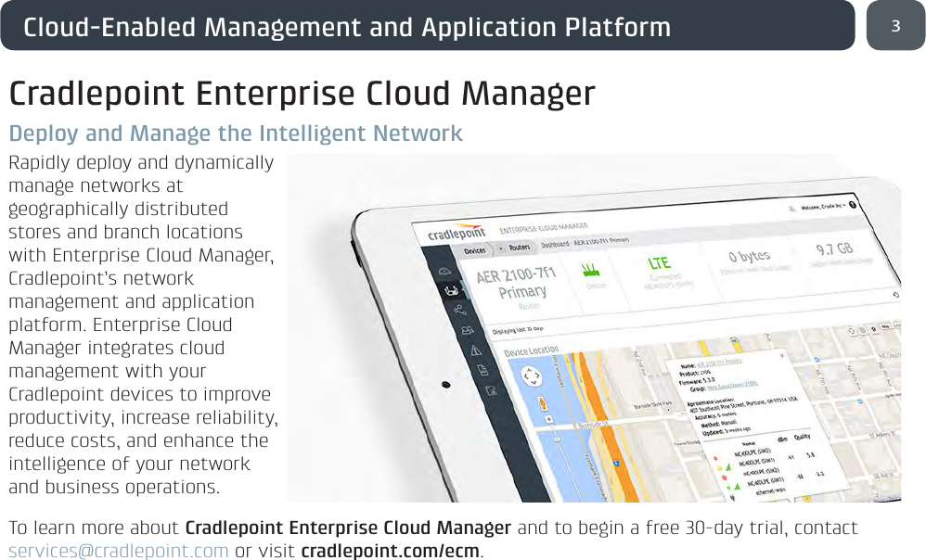Open the alerts warning triangle sidebar icon

[476, 350]
